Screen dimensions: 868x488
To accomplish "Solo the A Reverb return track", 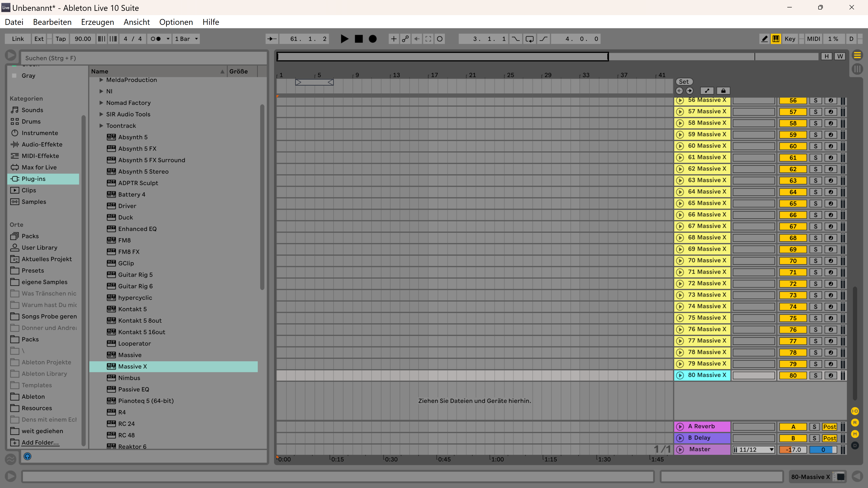I will click(x=814, y=427).
